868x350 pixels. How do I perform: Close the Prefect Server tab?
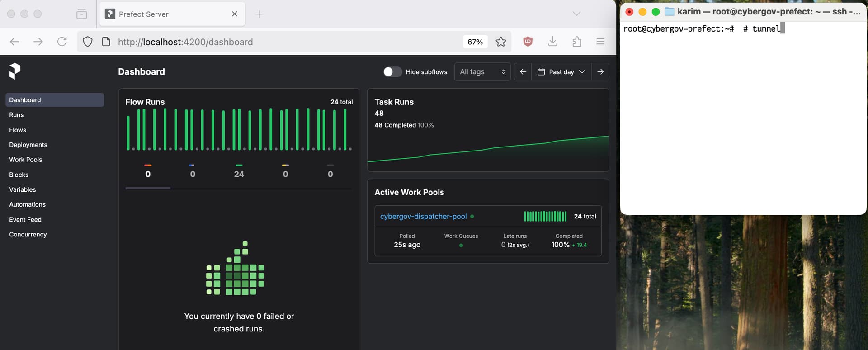point(235,14)
